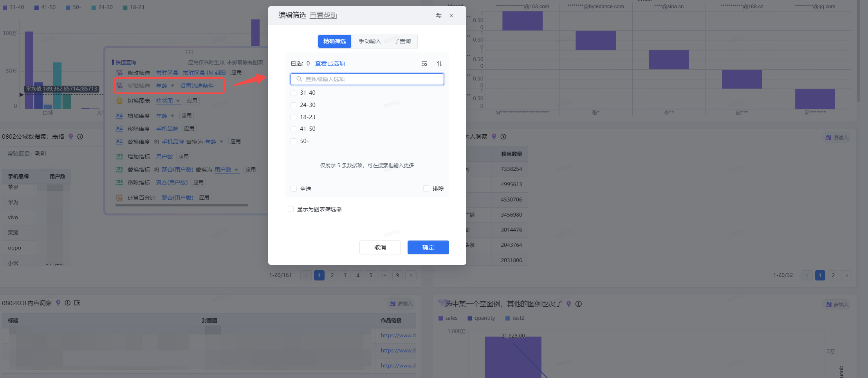Close the 编辑筛选 dialog
This screenshot has height=378, width=868.
451,16
